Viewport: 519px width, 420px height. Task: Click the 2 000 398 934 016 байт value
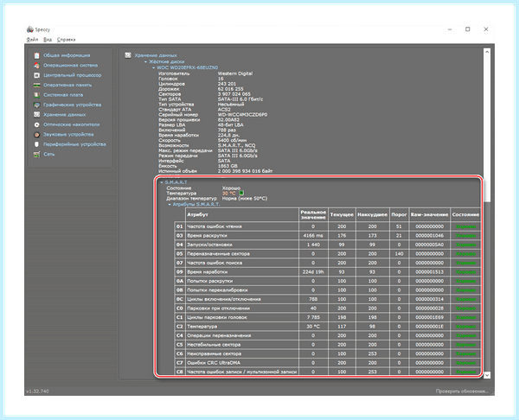tap(246, 171)
